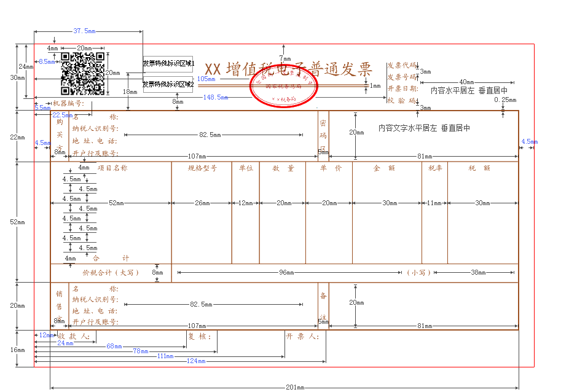Click the 96mm dimension label

pos(286,272)
